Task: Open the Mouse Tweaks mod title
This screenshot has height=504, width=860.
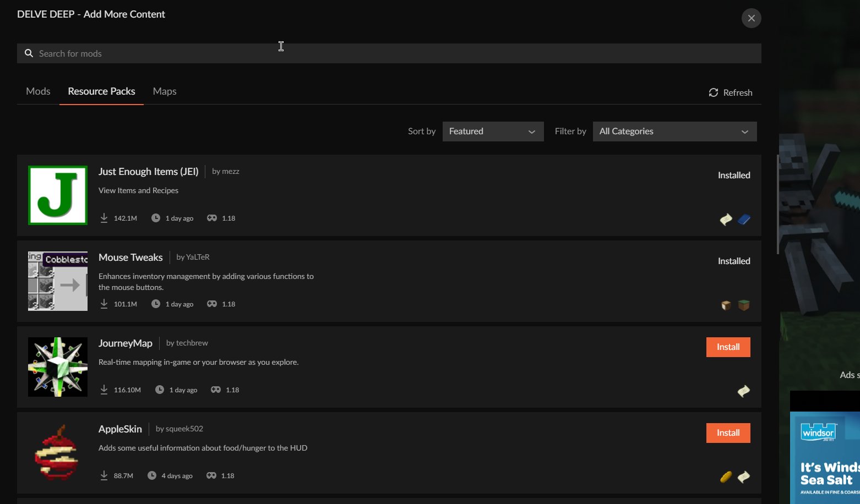Action: [130, 258]
